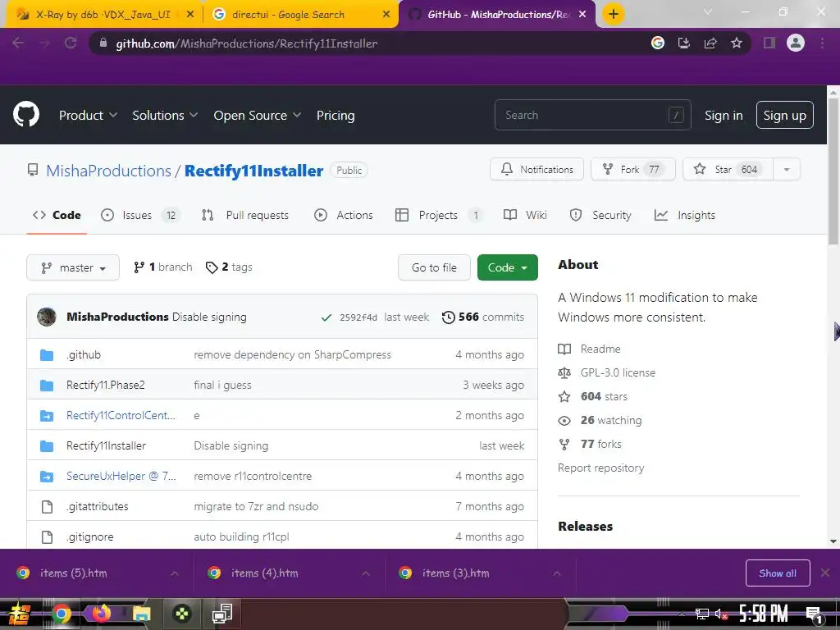Click the Notifications button
The image size is (840, 630).
click(536, 169)
